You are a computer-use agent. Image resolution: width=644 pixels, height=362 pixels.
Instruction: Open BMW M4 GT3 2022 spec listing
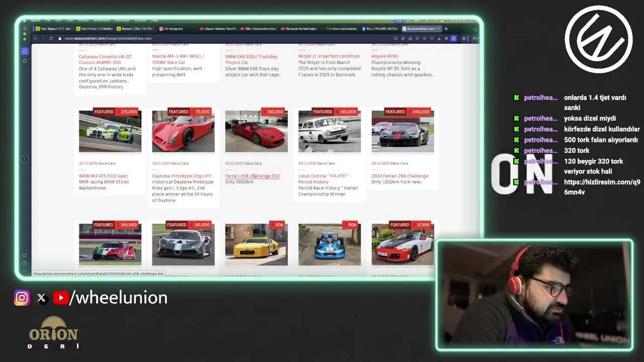(x=103, y=176)
